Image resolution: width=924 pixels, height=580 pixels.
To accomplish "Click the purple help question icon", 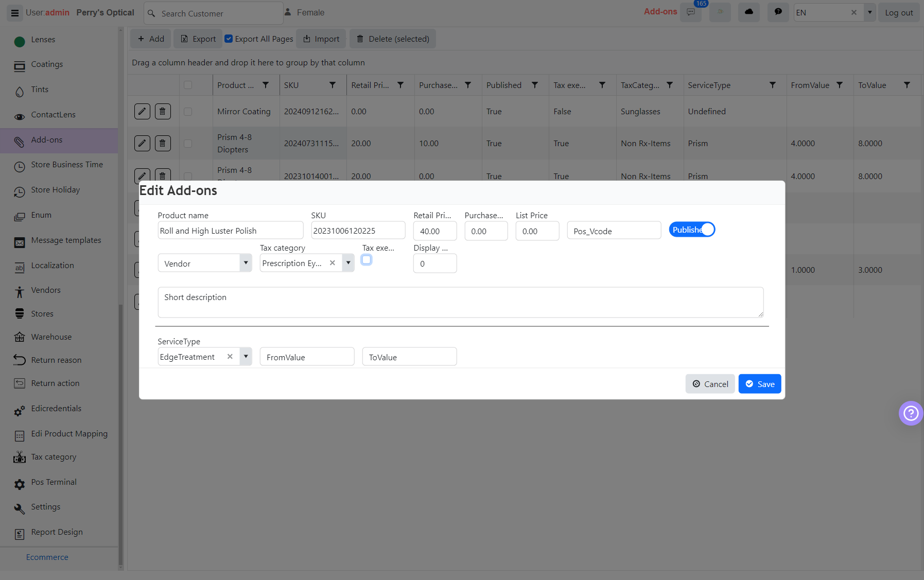I will click(x=911, y=413).
